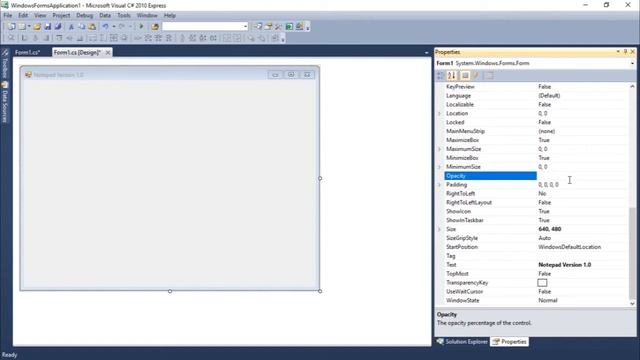Image resolution: width=640 pixels, height=360 pixels.
Task: Click the Cut scissors icon
Action: pos(71,27)
